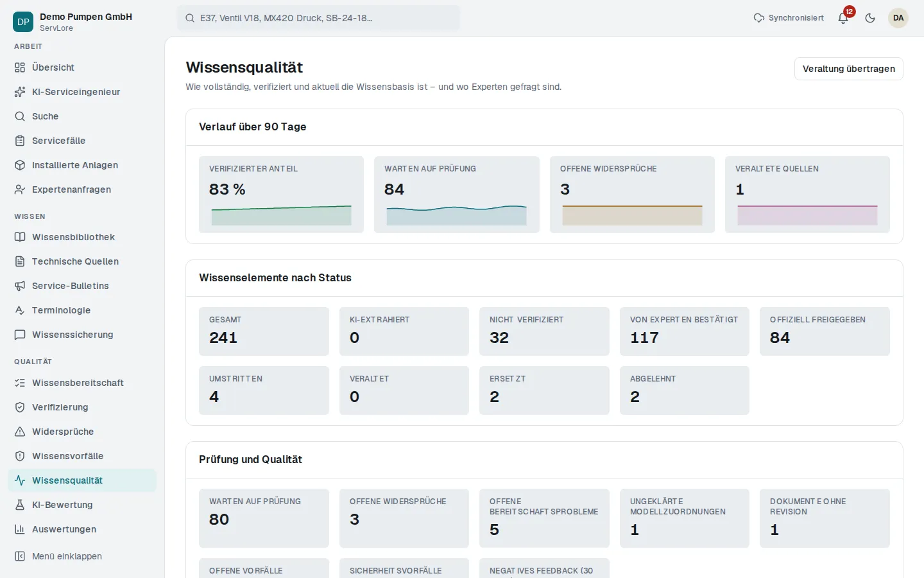Open notifications bell with 12 badge
This screenshot has height=578, width=924.
(x=844, y=17)
